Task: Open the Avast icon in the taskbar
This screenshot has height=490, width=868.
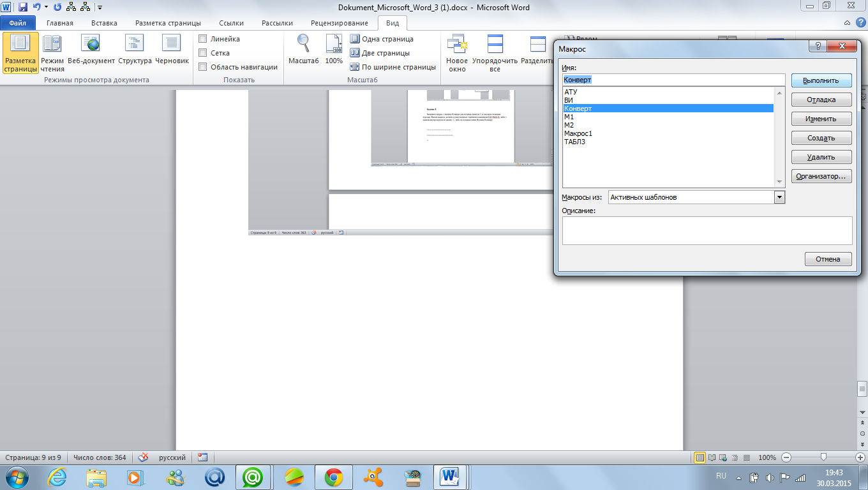Action: point(373,477)
